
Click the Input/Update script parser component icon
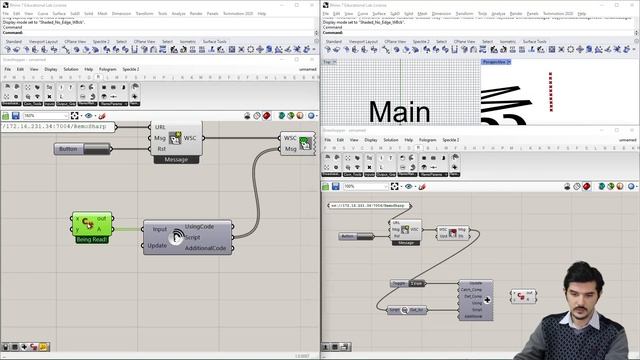[x=176, y=237]
